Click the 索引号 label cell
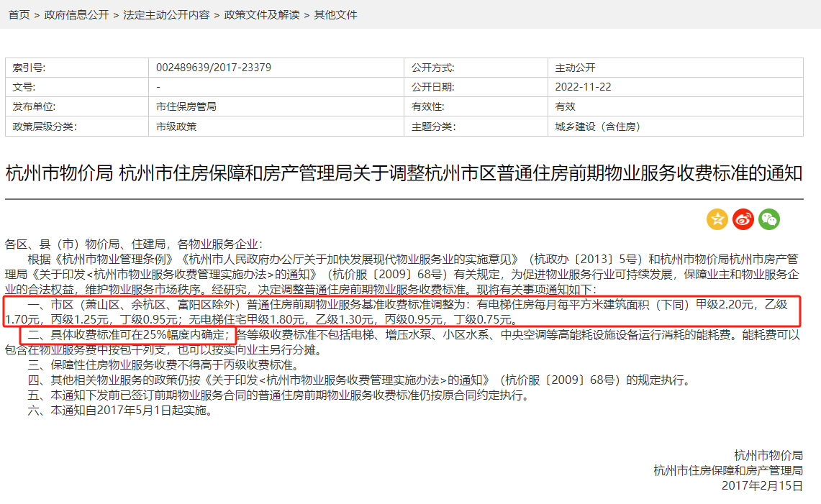The image size is (821, 504). (x=29, y=68)
